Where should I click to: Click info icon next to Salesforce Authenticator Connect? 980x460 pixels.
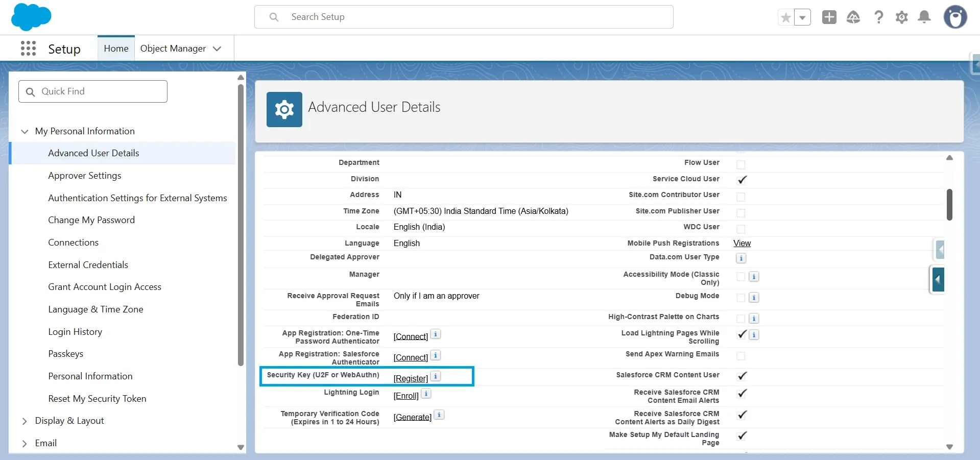[436, 355]
